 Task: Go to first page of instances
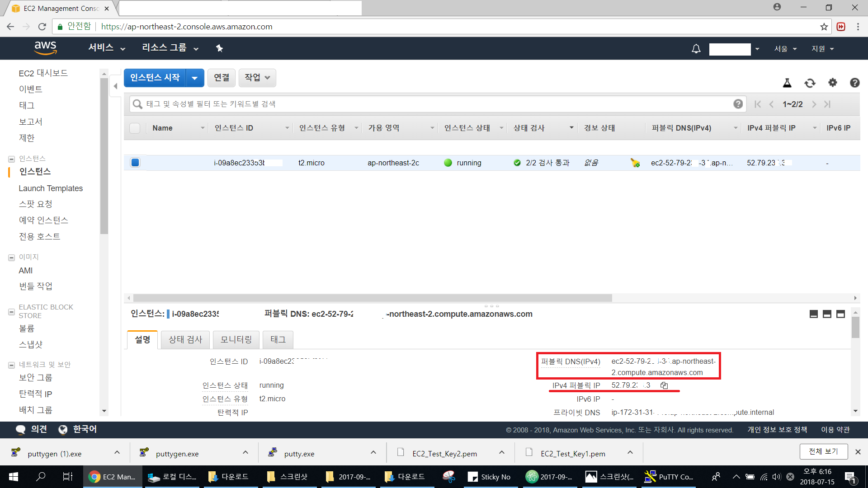[x=758, y=104]
